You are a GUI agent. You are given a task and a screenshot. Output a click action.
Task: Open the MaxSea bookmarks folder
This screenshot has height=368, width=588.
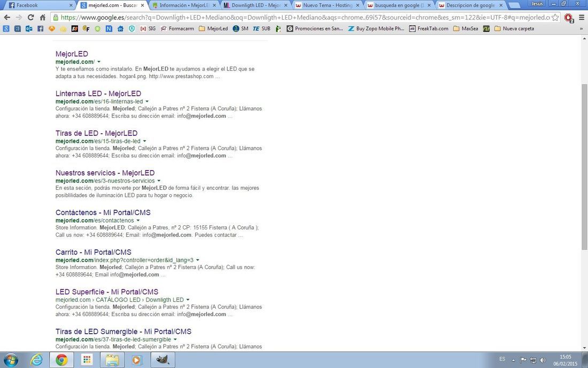click(x=466, y=28)
